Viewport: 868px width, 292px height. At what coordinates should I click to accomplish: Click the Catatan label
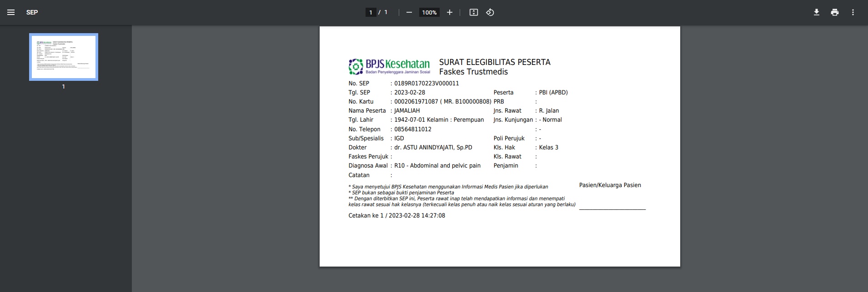(359, 175)
